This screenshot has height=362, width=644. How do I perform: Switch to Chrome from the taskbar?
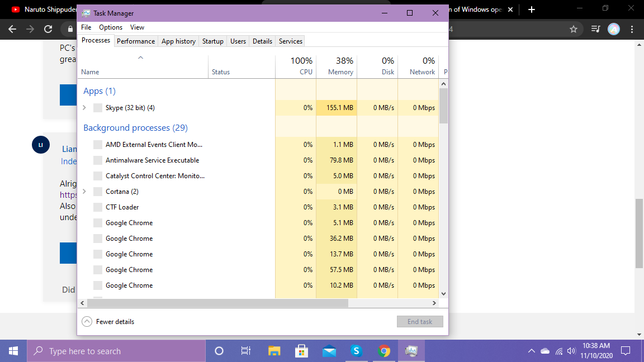384,351
